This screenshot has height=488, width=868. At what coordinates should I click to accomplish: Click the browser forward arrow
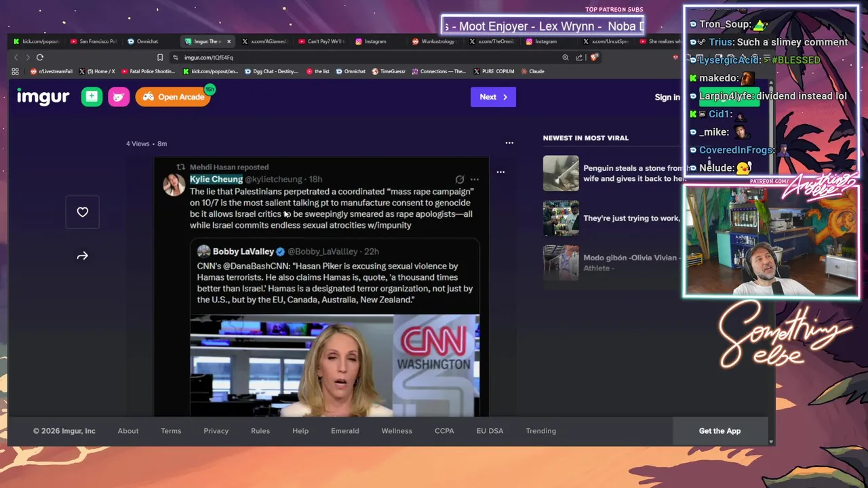point(28,58)
